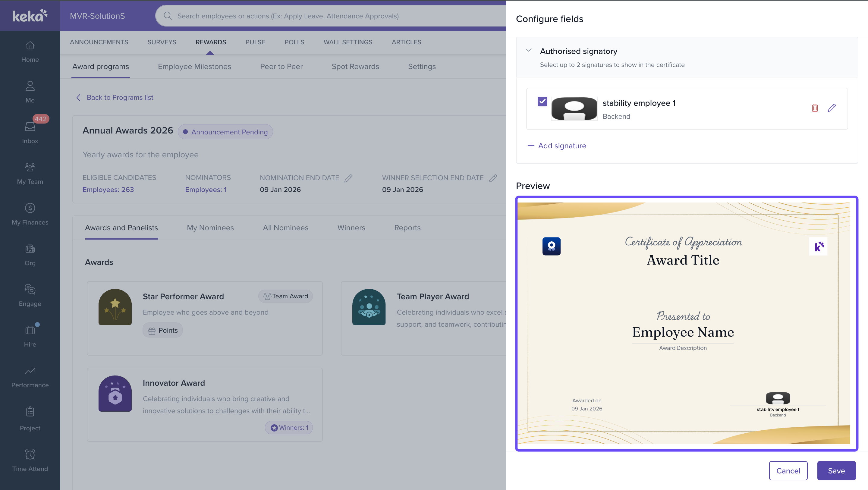This screenshot has width=868, height=490.
Task: Switch to the Winners tab
Action: pos(351,228)
